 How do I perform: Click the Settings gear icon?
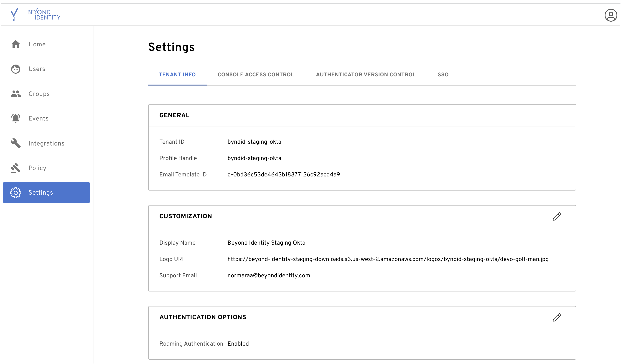[15, 193]
